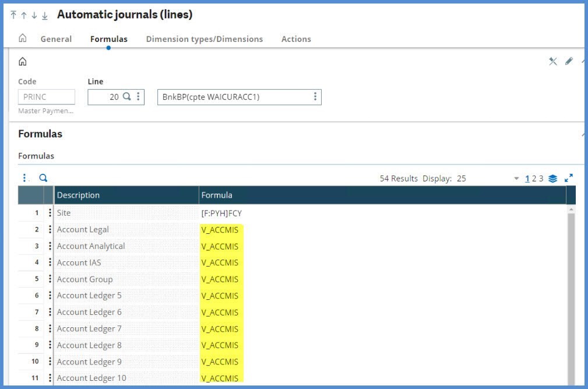Image resolution: width=588 pixels, height=389 pixels.
Task: Go to page 2 of results
Action: (534, 178)
